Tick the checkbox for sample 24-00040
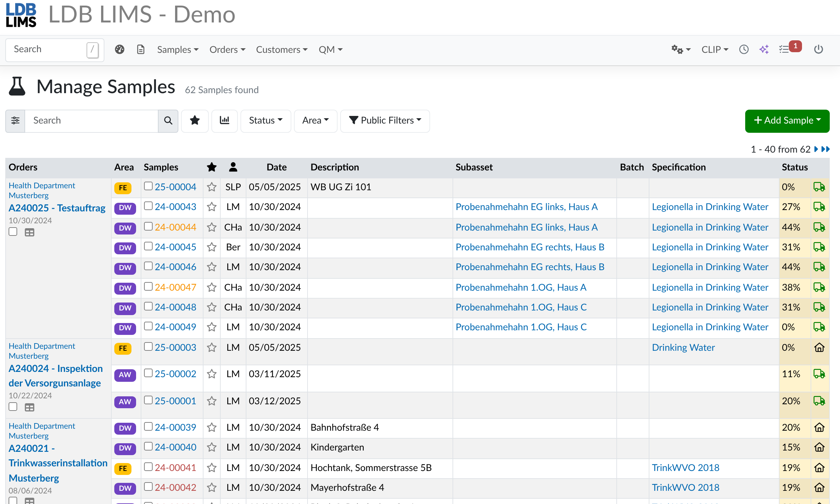 click(148, 447)
